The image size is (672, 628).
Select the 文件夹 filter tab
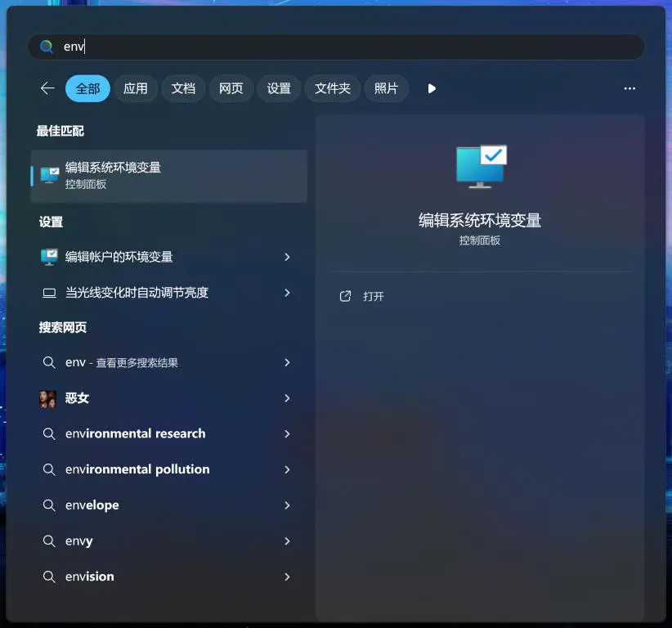coord(333,88)
